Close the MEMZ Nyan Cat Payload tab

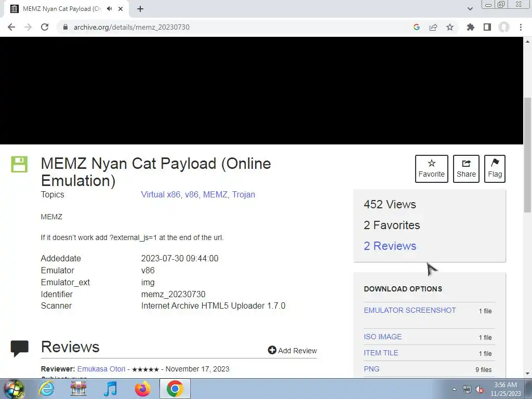pyautogui.click(x=121, y=9)
